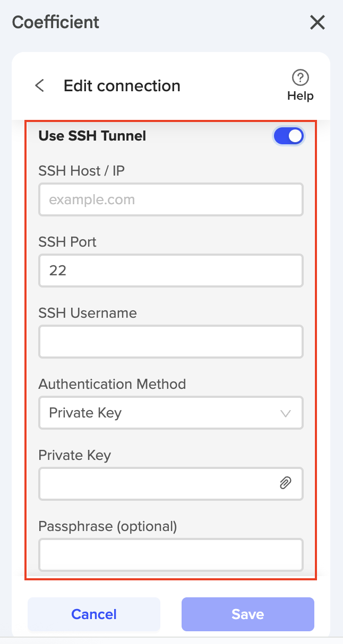Click into the SSH Port field showing 22
This screenshot has height=644, width=343.
(171, 271)
